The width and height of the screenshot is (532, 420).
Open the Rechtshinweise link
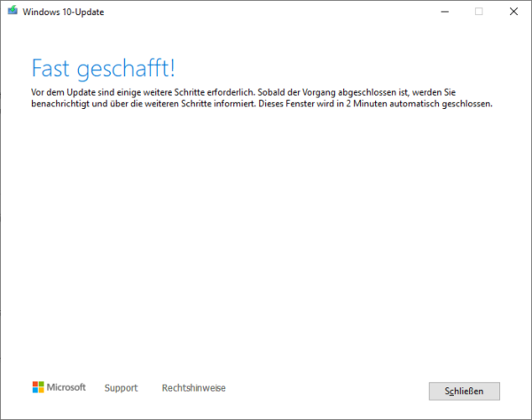click(x=193, y=388)
